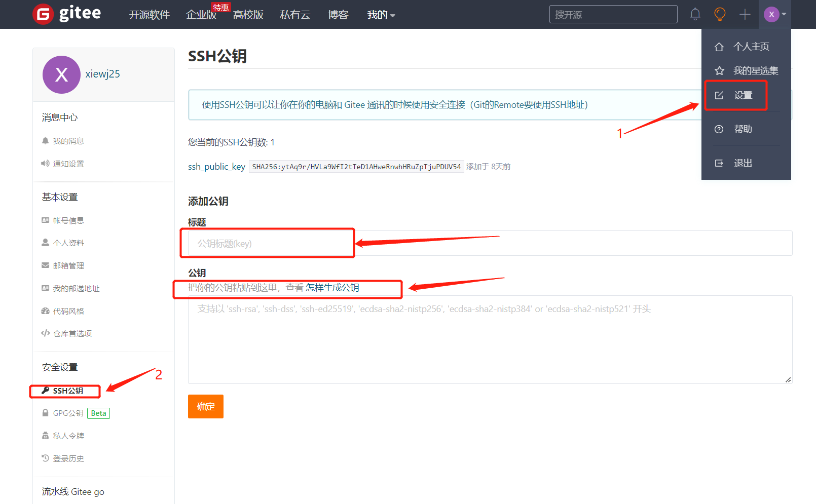This screenshot has width=816, height=504.
Task: Click the card icon beside 帐号信息
Action: (x=46, y=220)
